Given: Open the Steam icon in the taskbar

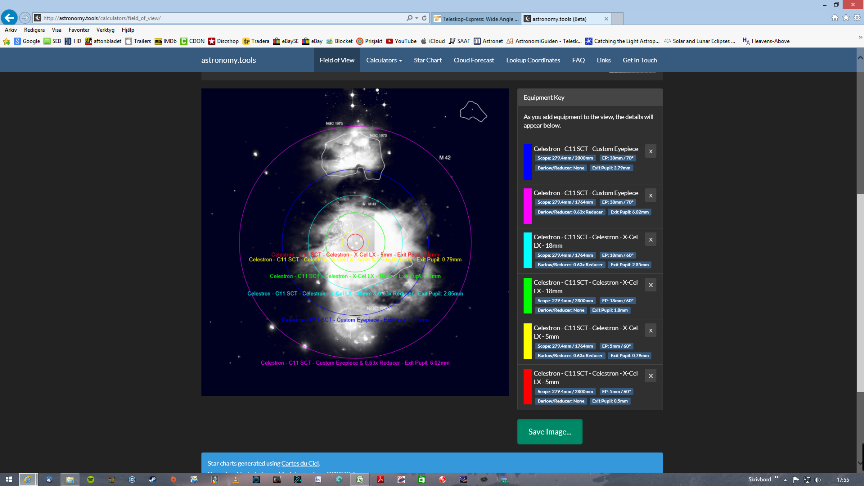Looking at the screenshot, I should click(152, 479).
